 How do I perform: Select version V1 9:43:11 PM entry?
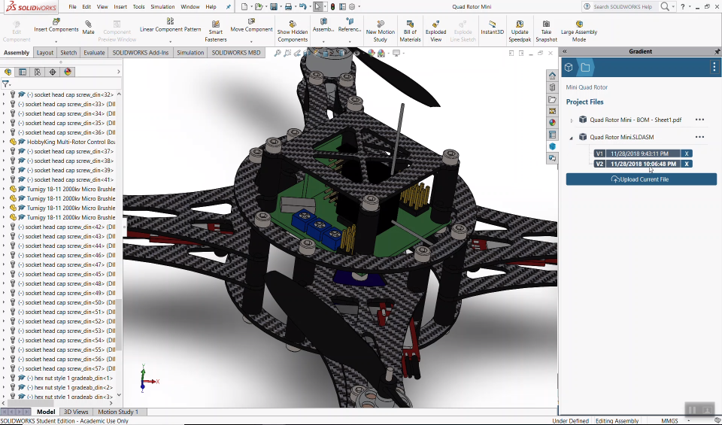[637, 154]
